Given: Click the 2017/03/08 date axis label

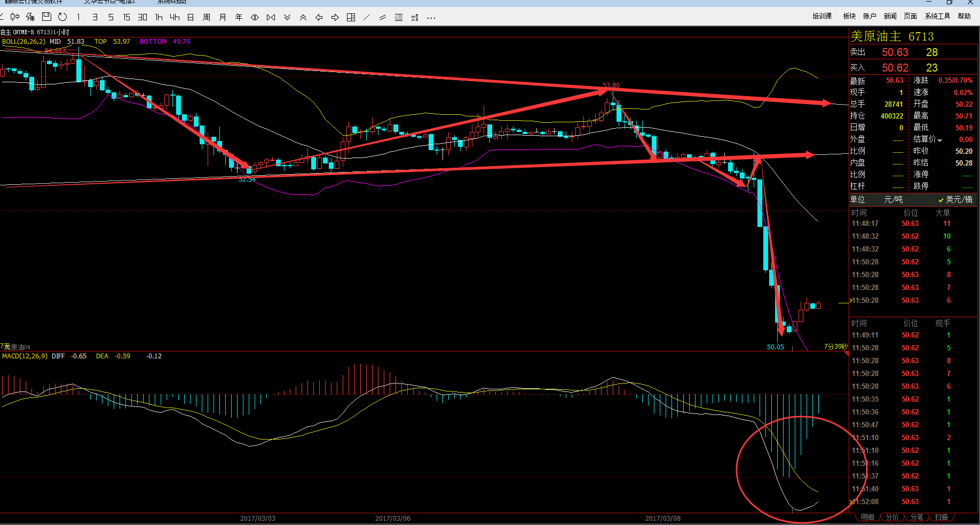Looking at the screenshot, I should (x=662, y=518).
